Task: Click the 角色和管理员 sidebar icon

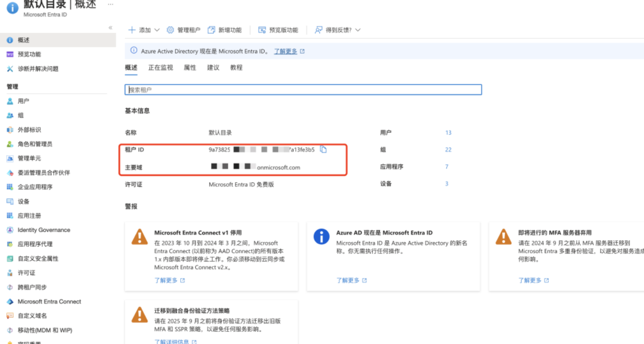Action: point(10,144)
